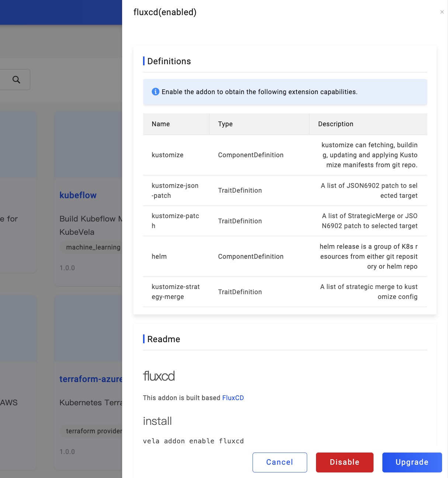The width and height of the screenshot is (448, 478).
Task: Open the terraform-azure addon card title
Action: (x=91, y=379)
